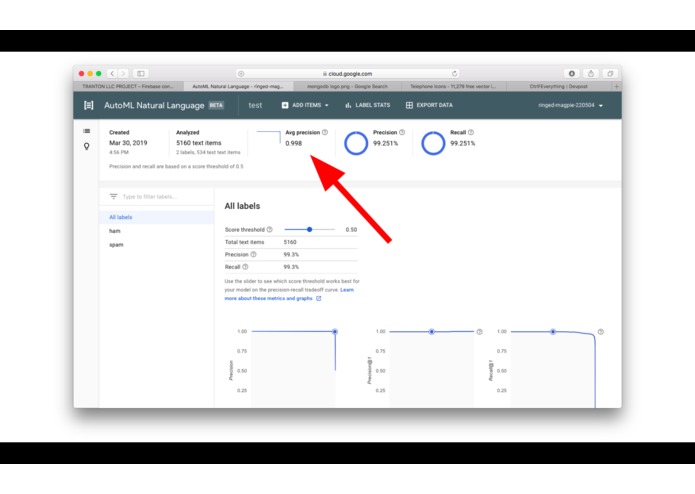695x494 pixels.
Task: Click help icon next to Score threshold
Action: click(269, 229)
